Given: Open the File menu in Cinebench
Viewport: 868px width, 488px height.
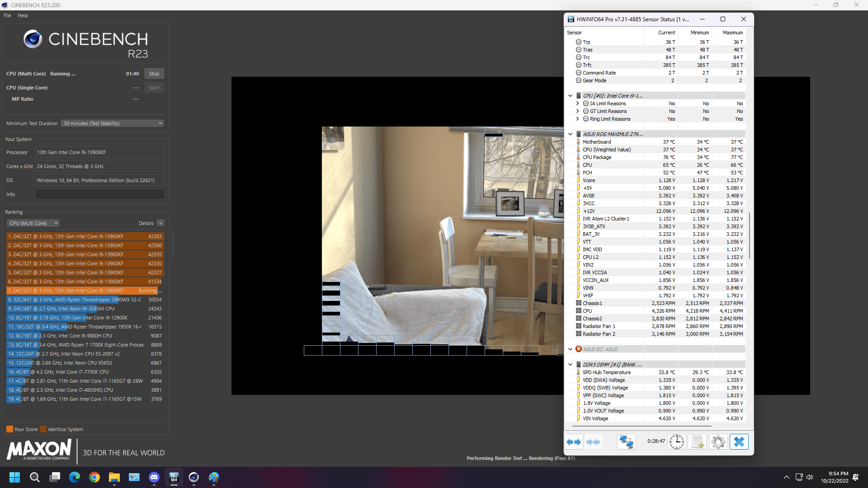Looking at the screenshot, I should (x=7, y=15).
